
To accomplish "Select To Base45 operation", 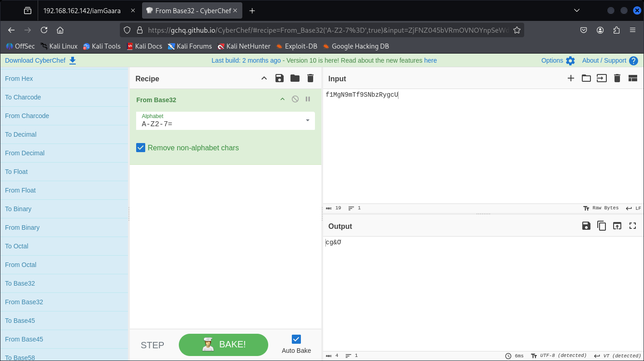I will tap(64, 321).
